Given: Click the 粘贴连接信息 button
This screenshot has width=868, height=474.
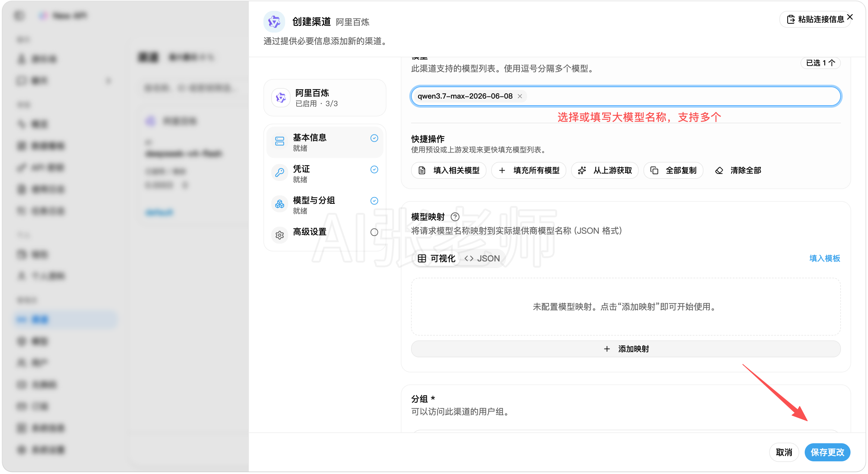Looking at the screenshot, I should pos(816,19).
